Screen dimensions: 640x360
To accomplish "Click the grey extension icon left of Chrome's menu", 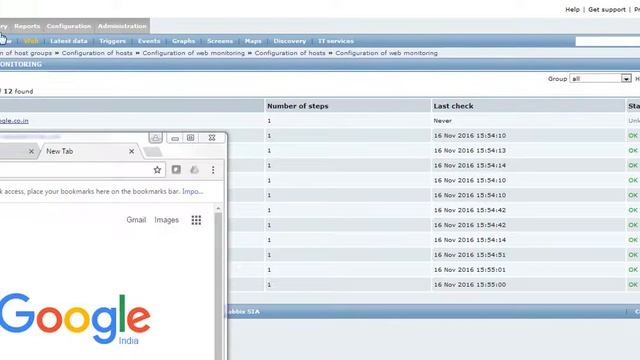I will (194, 169).
